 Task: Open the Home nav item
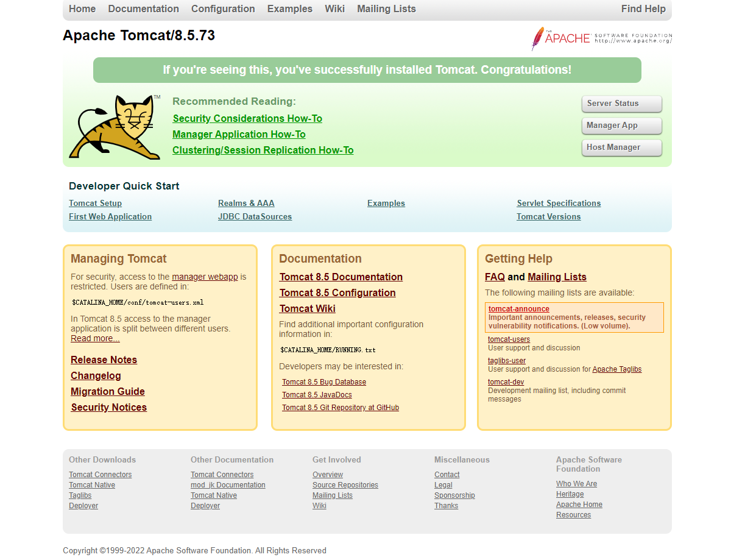(82, 9)
